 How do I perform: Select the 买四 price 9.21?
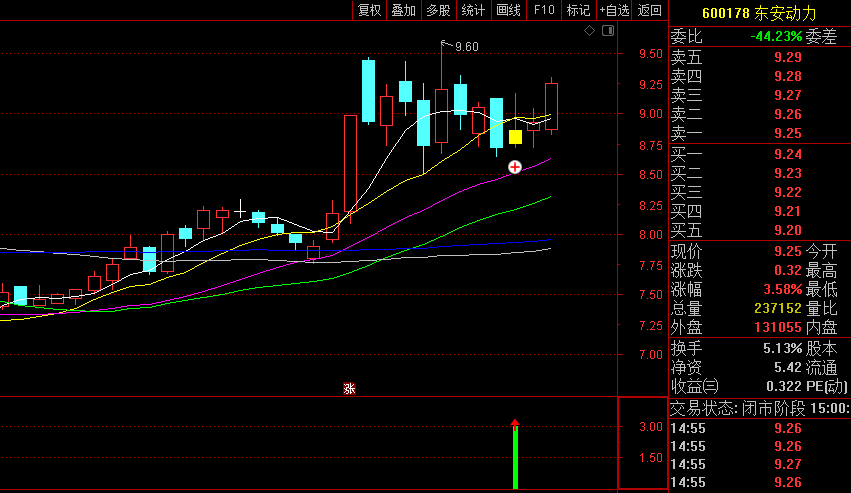788,211
